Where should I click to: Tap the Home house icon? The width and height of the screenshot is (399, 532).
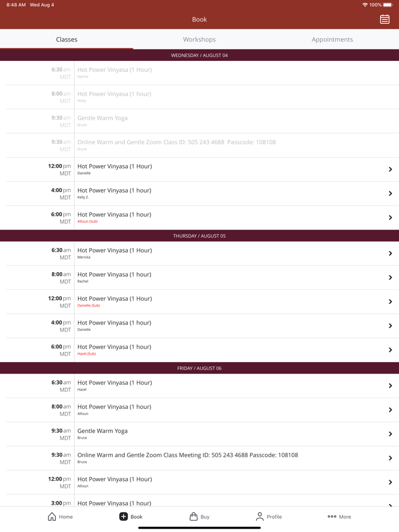pos(52,517)
